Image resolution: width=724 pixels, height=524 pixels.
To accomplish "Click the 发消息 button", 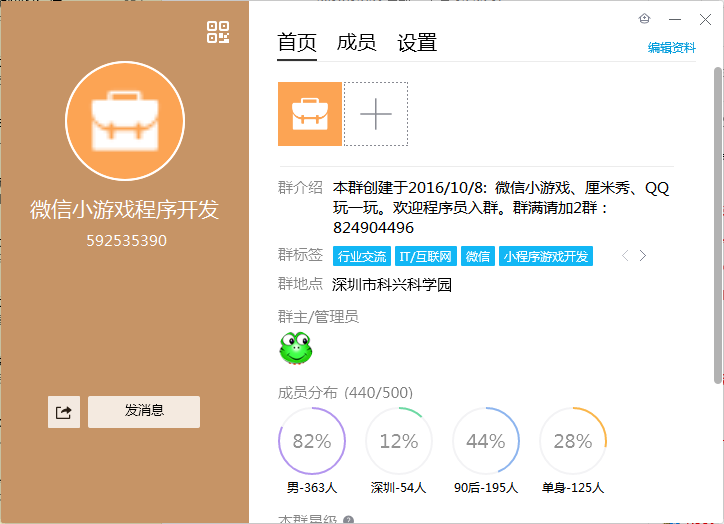I will point(144,412).
